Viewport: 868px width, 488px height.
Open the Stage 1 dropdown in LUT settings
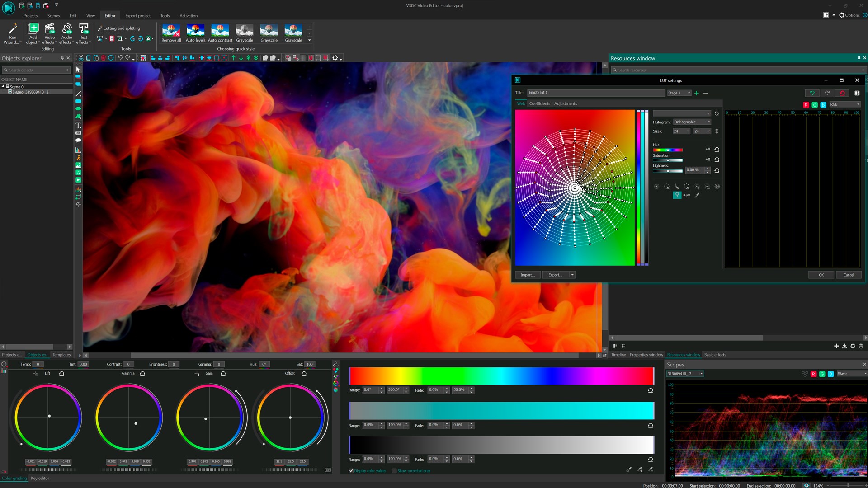coord(679,93)
